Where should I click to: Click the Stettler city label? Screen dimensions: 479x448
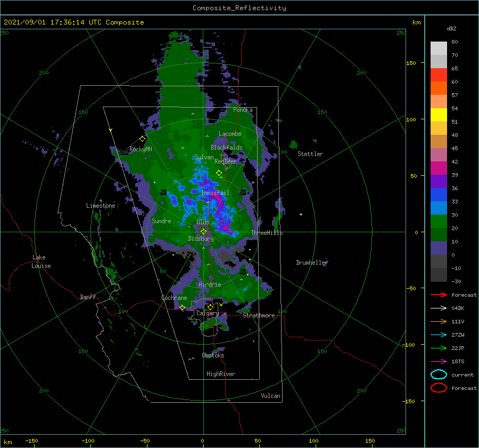[310, 154]
